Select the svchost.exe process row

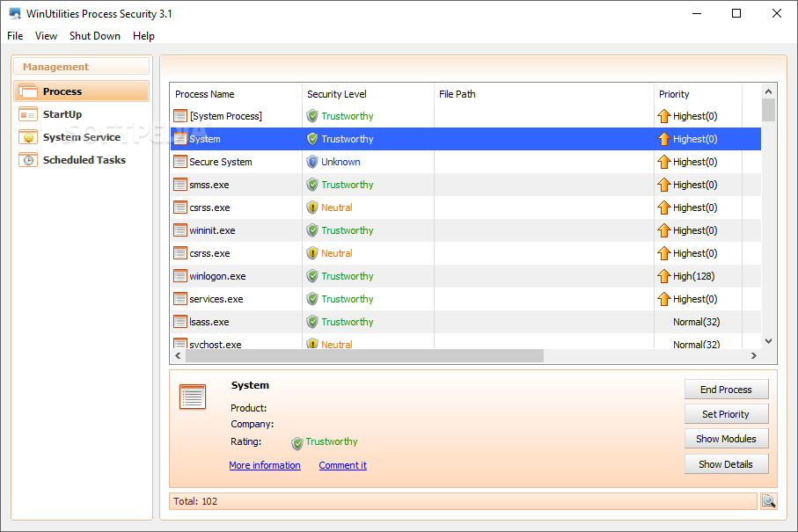465,343
